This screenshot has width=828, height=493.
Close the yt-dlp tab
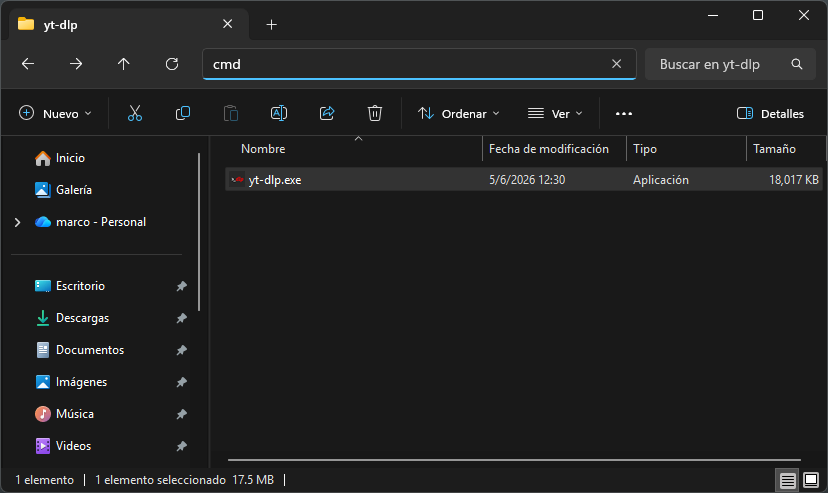[228, 24]
